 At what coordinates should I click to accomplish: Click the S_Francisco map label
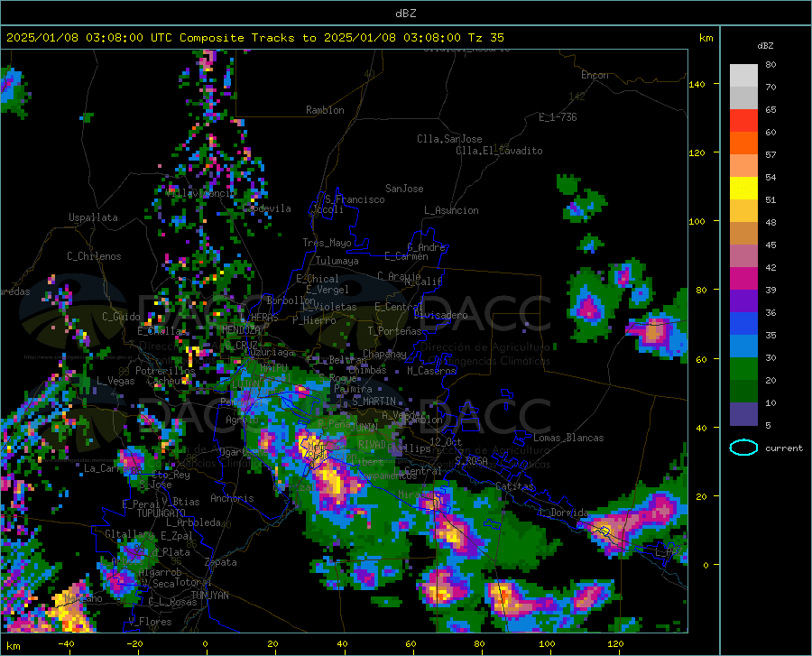click(x=355, y=199)
